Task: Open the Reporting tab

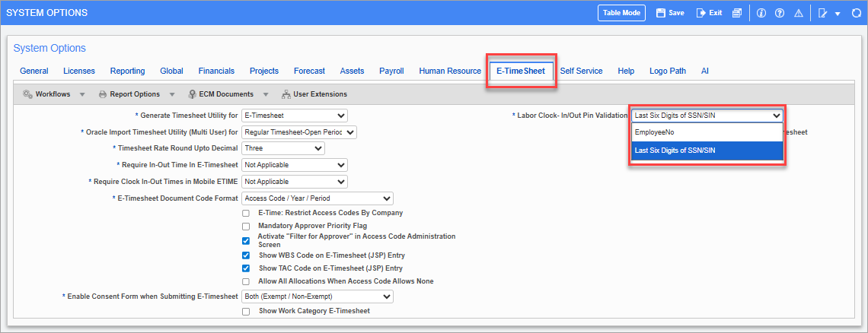Action: [x=127, y=71]
